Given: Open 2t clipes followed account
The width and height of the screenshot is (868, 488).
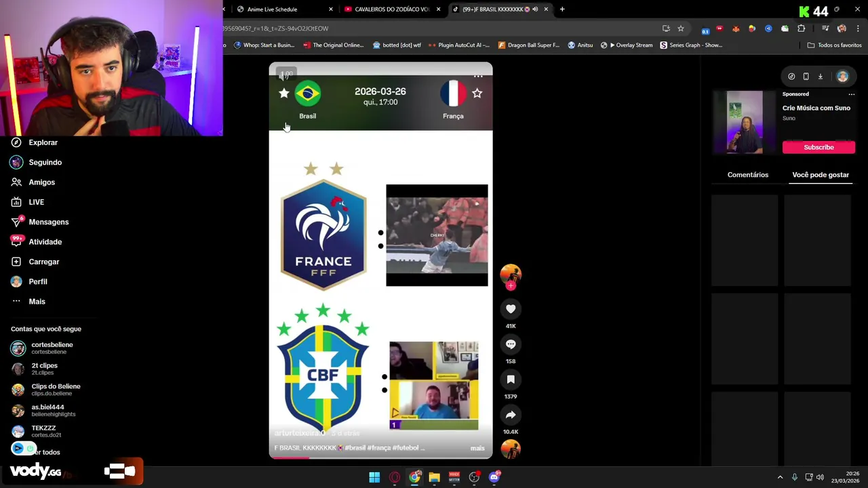Looking at the screenshot, I should [35, 369].
